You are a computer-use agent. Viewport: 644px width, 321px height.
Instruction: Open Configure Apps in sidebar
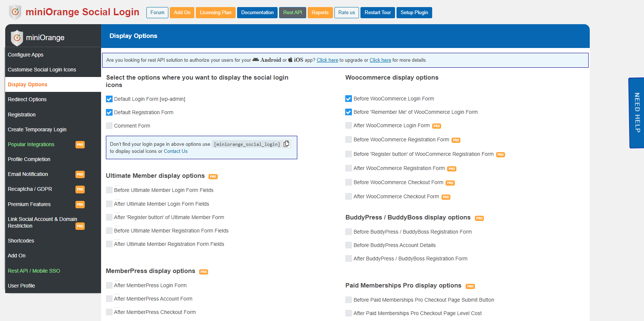[53, 55]
